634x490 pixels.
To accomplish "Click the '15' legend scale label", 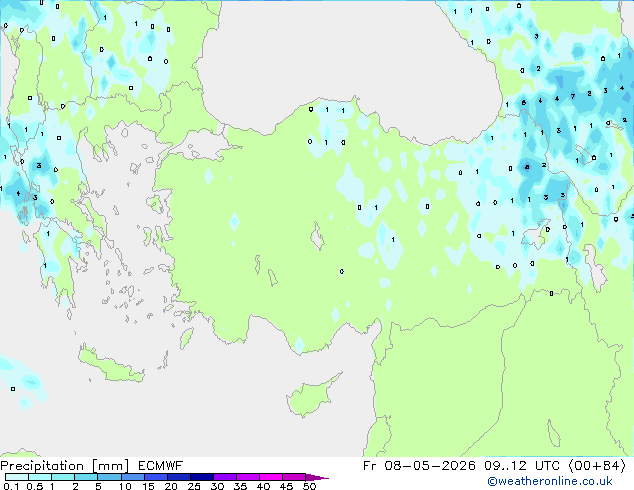I will 148,486.
